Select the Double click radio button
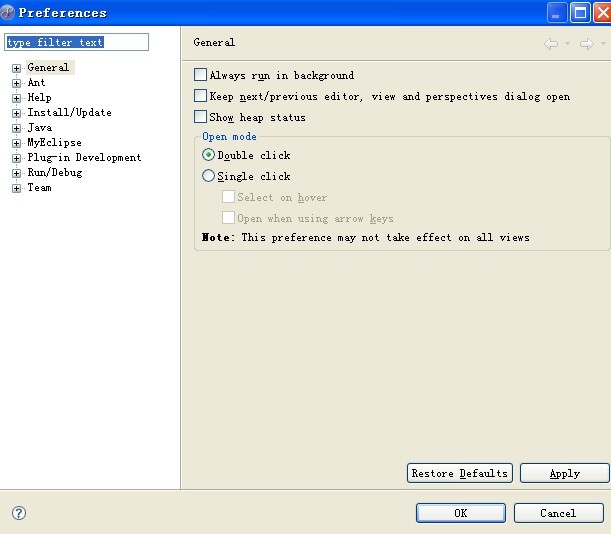This screenshot has height=534, width=611. tap(208, 155)
